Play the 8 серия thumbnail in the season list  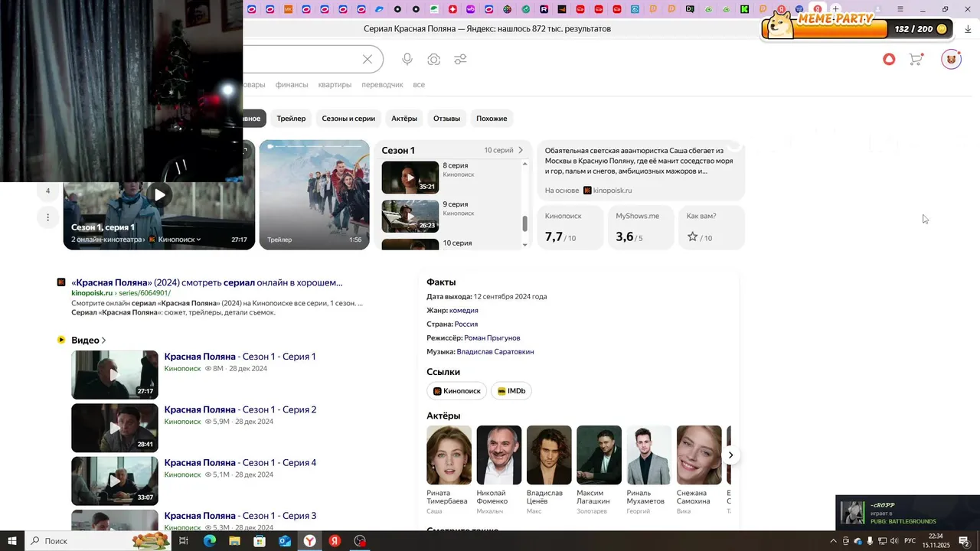(410, 178)
